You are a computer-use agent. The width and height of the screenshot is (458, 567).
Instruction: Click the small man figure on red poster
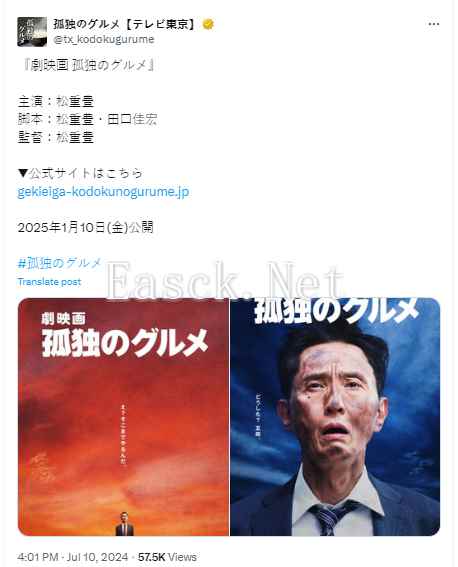coord(124,524)
